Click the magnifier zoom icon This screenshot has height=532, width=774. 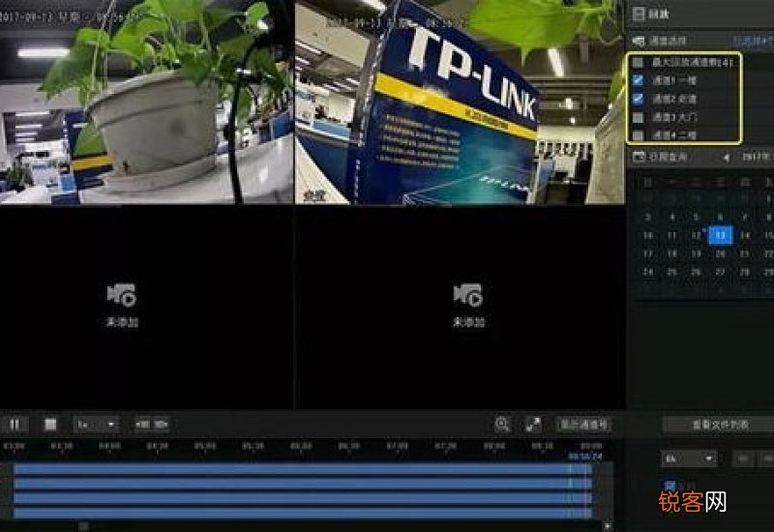502,425
